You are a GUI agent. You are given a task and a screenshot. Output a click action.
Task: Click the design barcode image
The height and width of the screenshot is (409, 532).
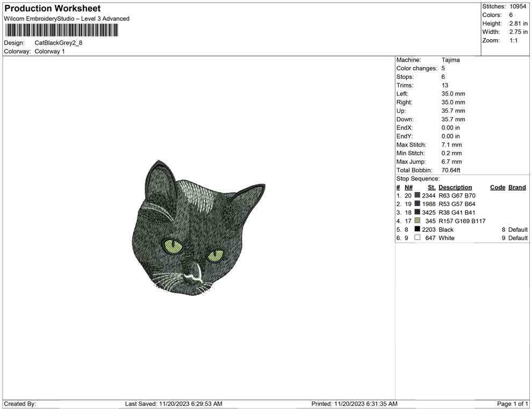tap(61, 30)
